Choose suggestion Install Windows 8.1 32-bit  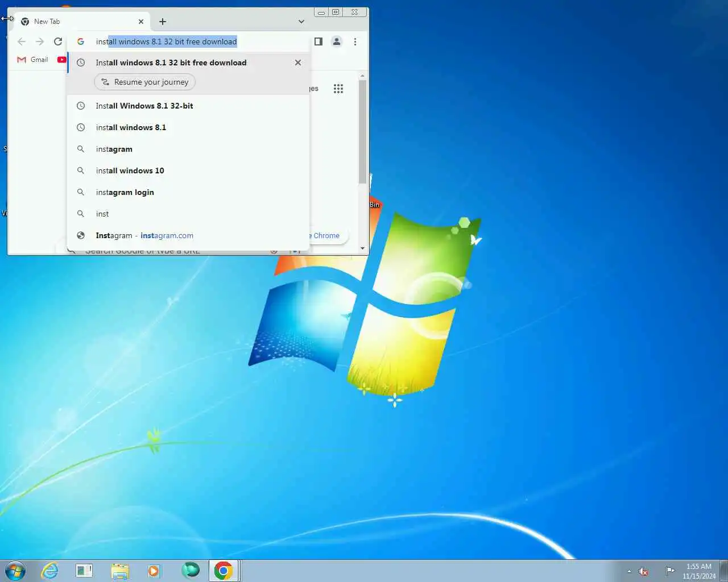coord(188,106)
